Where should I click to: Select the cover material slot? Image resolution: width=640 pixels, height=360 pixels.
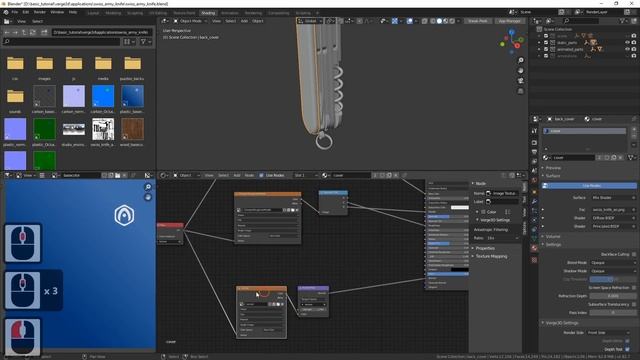[584, 131]
